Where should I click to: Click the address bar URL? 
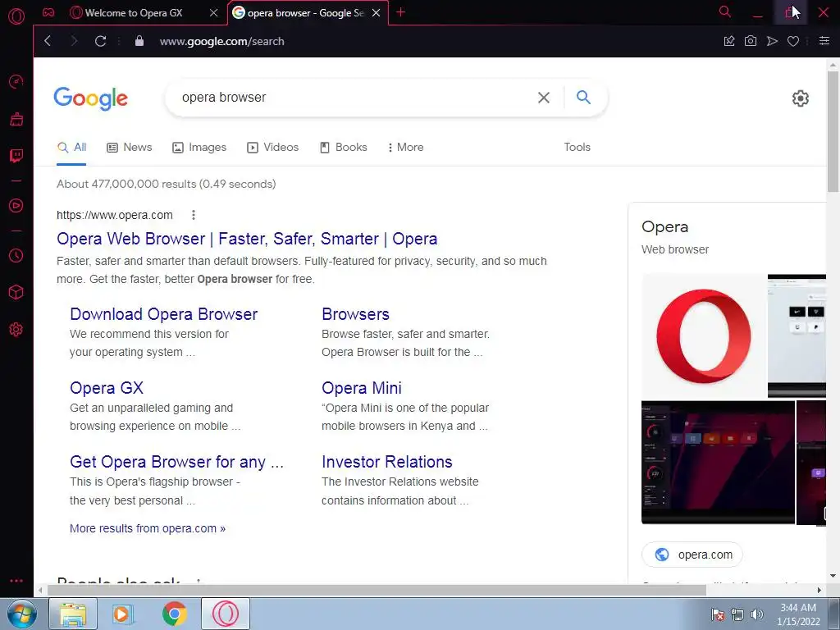(x=221, y=41)
